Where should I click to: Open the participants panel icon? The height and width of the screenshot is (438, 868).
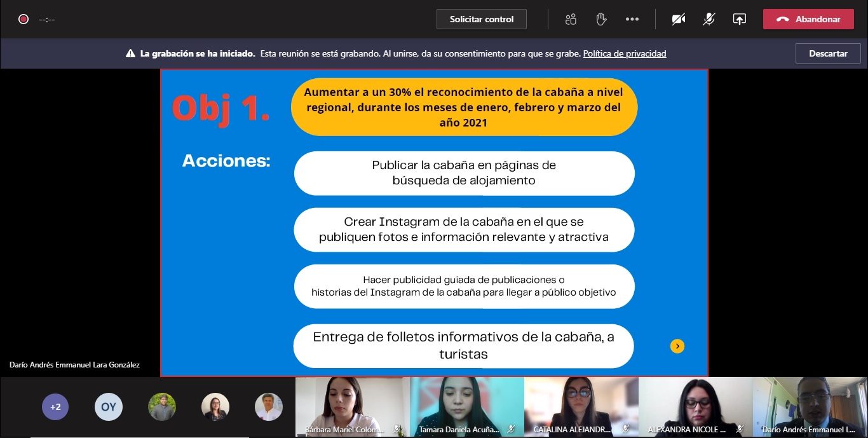click(x=571, y=19)
